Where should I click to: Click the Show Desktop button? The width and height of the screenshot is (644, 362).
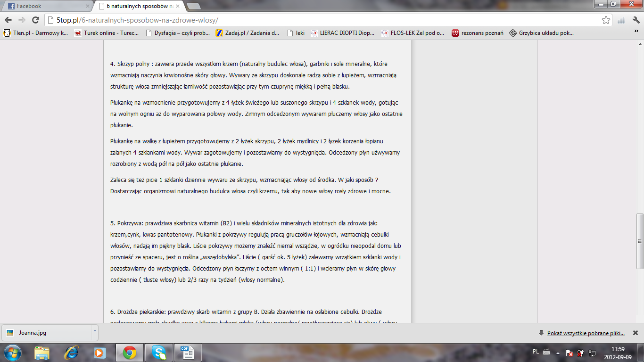coord(640,353)
